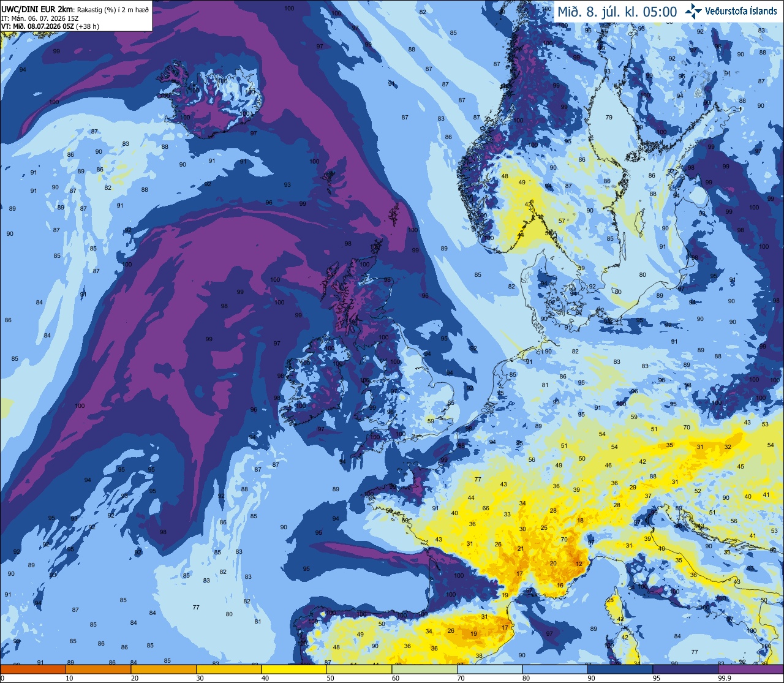Pick the light green 60–70 legend segment
The width and height of the screenshot is (784, 683).
coord(424,670)
